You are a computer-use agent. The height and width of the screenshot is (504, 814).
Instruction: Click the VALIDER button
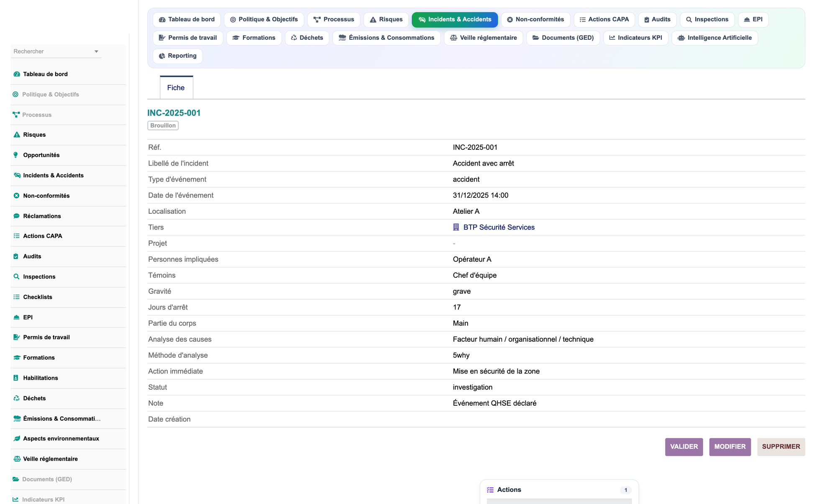[x=684, y=447]
